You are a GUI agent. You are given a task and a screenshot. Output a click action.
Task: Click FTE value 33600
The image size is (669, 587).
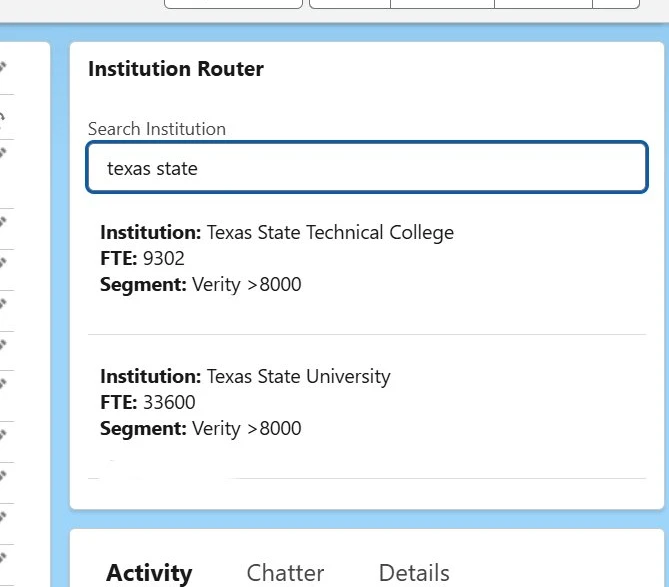coord(169,402)
